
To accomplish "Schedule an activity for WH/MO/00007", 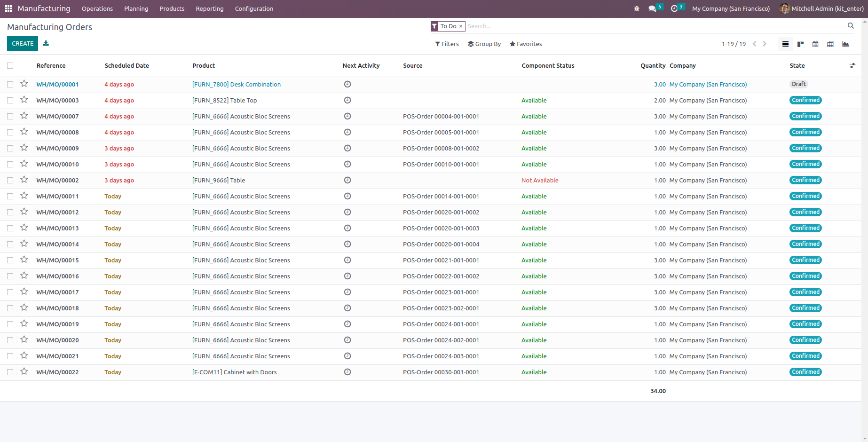I will click(347, 116).
